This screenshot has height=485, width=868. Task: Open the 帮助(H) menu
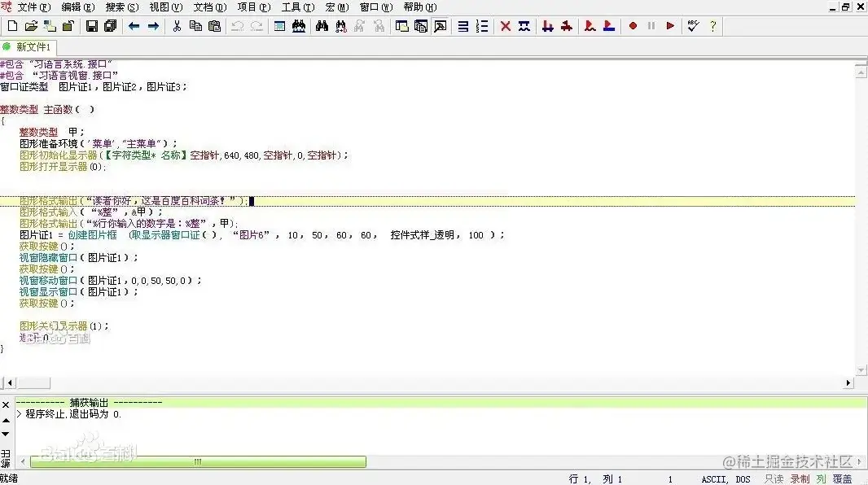tap(419, 7)
